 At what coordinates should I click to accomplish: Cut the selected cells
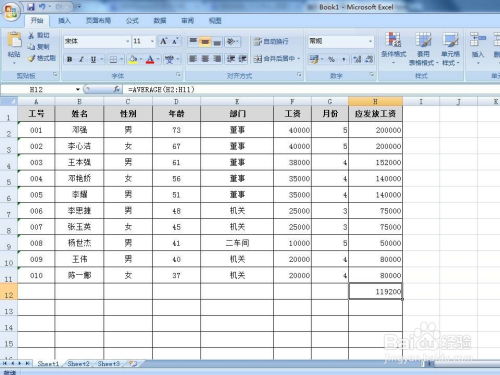click(x=39, y=35)
